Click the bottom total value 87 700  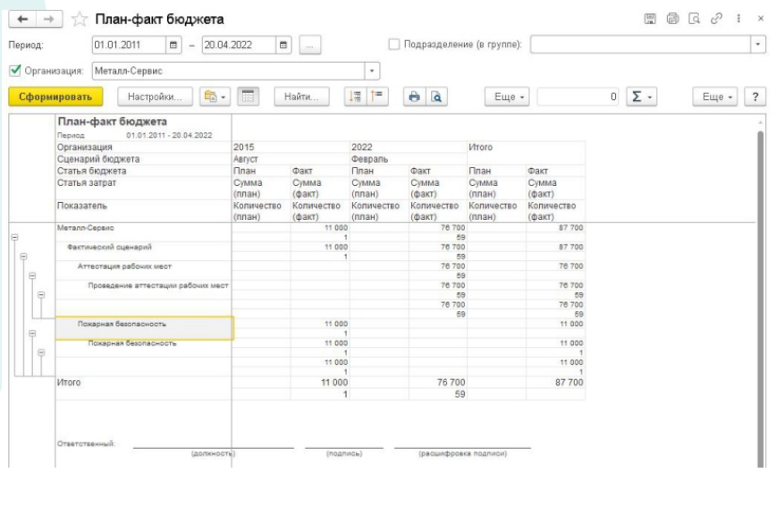(x=569, y=383)
